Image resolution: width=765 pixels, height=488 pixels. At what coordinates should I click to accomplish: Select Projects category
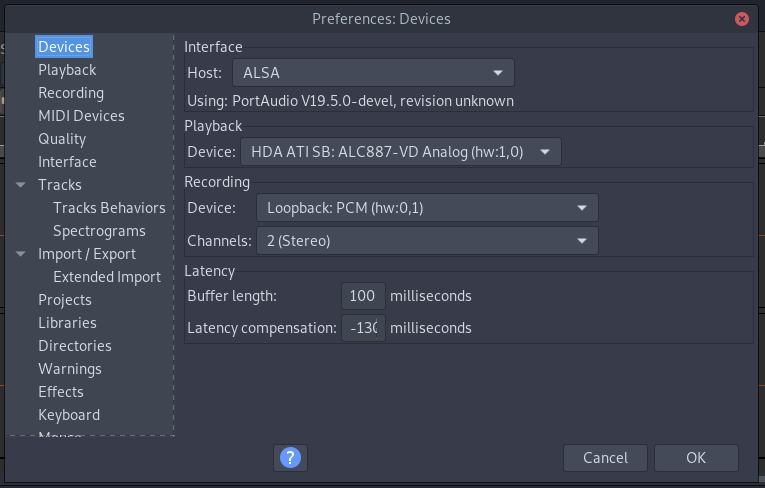pyautogui.click(x=65, y=300)
